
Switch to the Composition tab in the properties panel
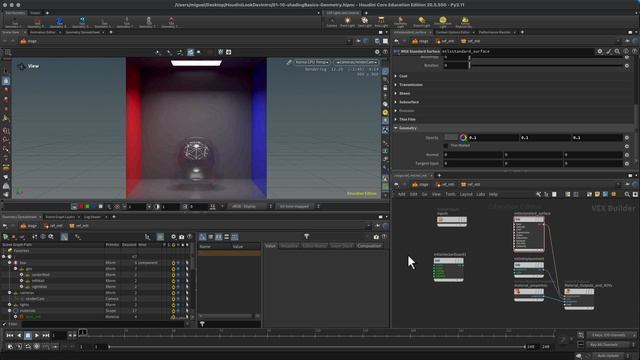tap(369, 246)
